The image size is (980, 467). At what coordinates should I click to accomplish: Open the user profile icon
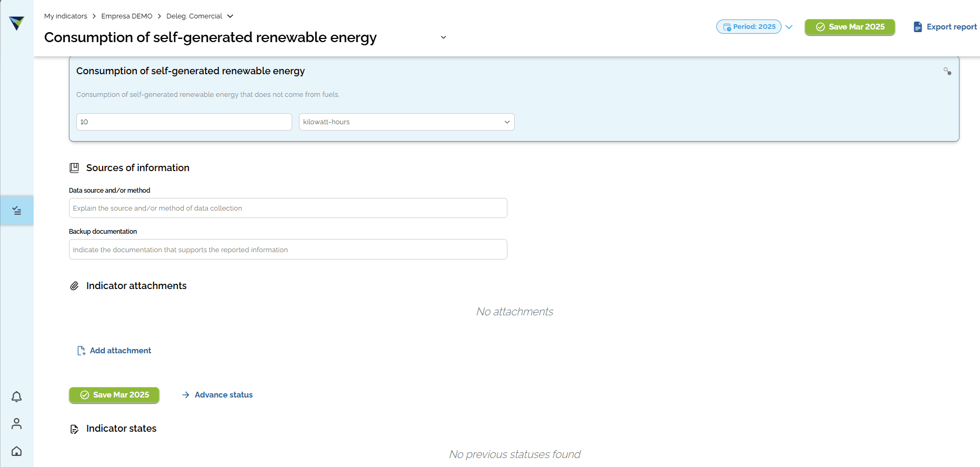(x=17, y=423)
